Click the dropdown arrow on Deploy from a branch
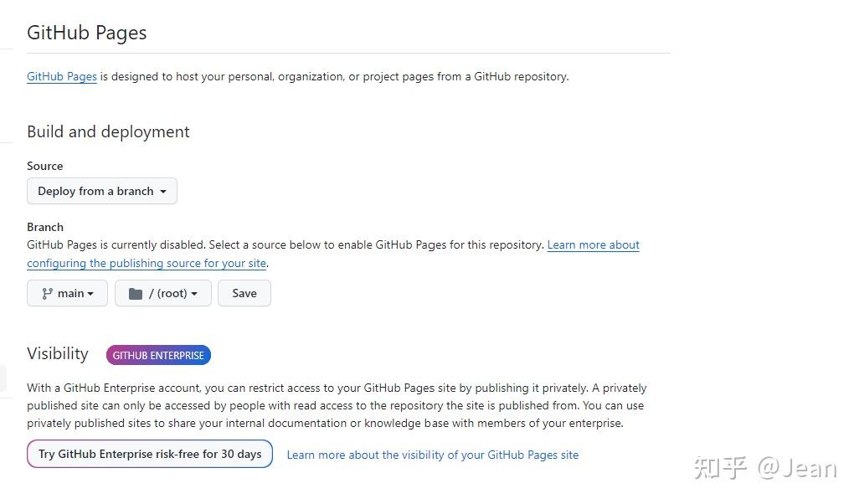This screenshot has height=504, width=859. pyautogui.click(x=164, y=191)
